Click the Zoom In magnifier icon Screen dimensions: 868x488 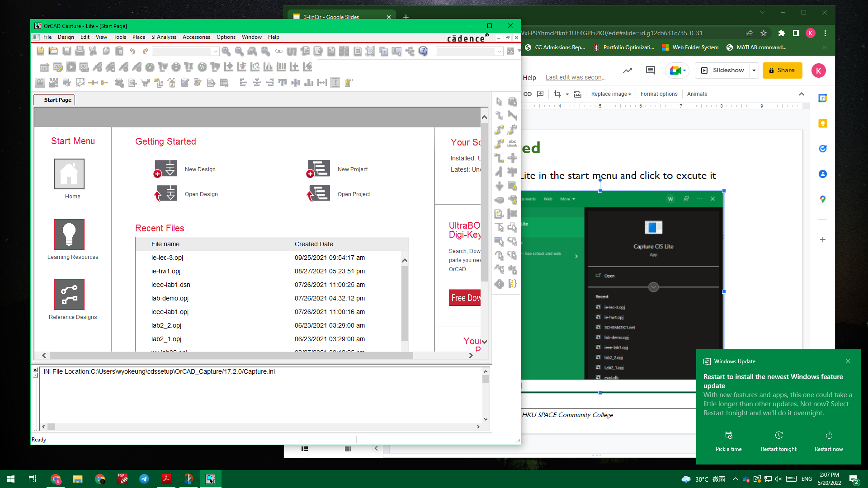tap(226, 51)
